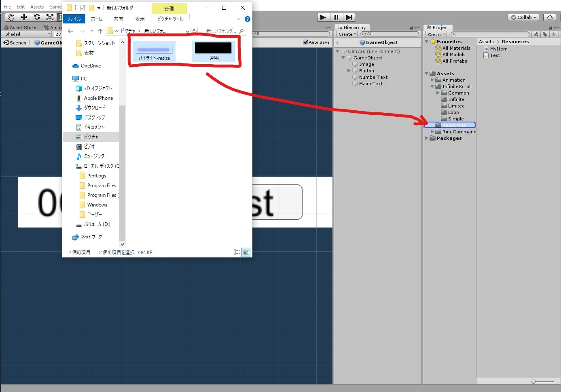Open the ホーム ribbon tab
The height and width of the screenshot is (392, 561).
pos(96,19)
